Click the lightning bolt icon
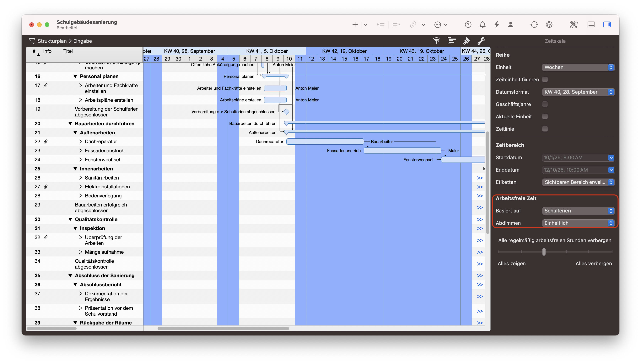The width and height of the screenshot is (641, 364). 497,24
